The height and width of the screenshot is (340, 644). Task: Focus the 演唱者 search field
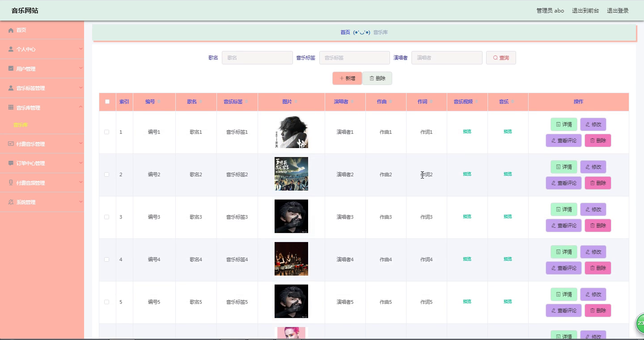click(447, 58)
